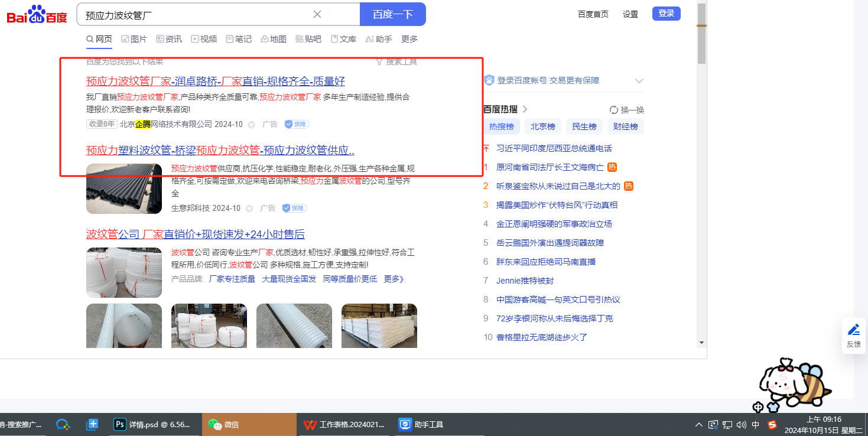Click the 中 input language indicator
Screen dimensions: 868x436
[x=756, y=424]
